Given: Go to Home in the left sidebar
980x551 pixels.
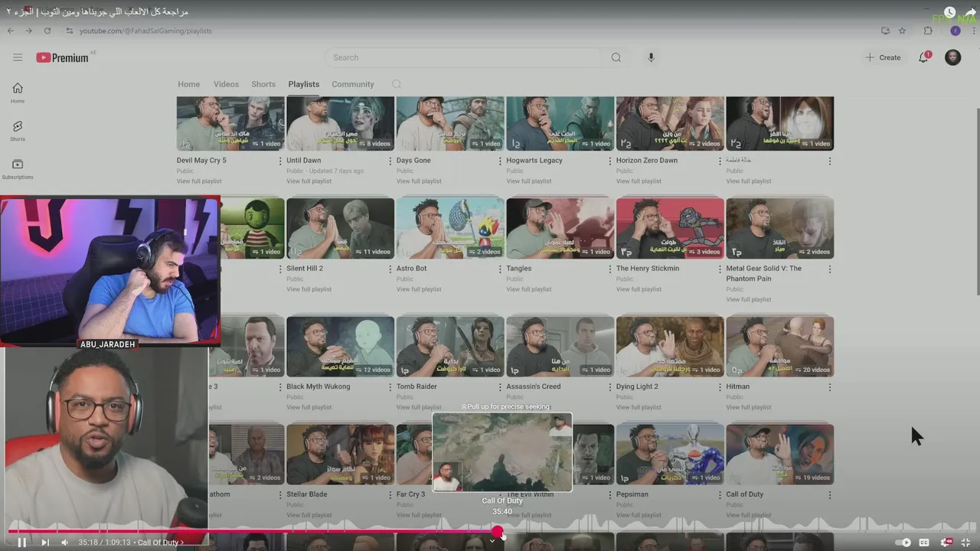Looking at the screenshot, I should [x=18, y=93].
